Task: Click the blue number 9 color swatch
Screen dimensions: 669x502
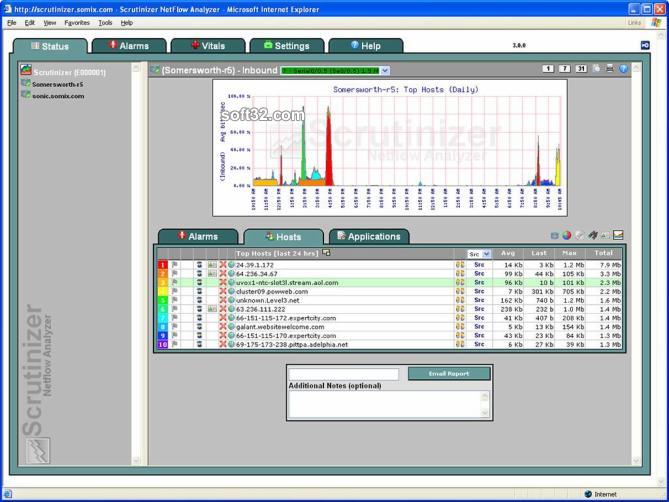Action: pyautogui.click(x=163, y=336)
